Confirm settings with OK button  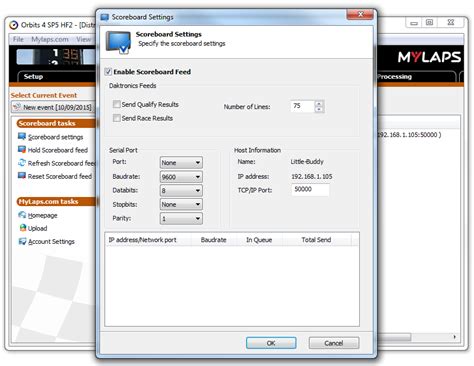(271, 343)
